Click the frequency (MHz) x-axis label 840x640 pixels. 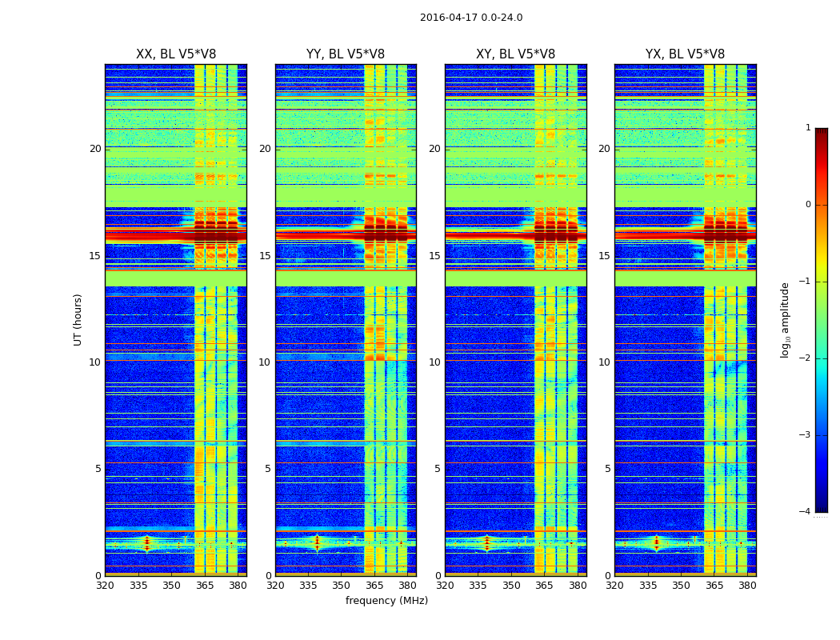pyautogui.click(x=386, y=601)
